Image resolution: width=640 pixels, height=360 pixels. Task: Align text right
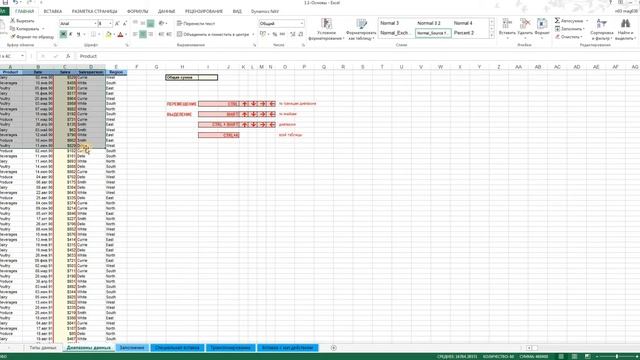pos(151,35)
